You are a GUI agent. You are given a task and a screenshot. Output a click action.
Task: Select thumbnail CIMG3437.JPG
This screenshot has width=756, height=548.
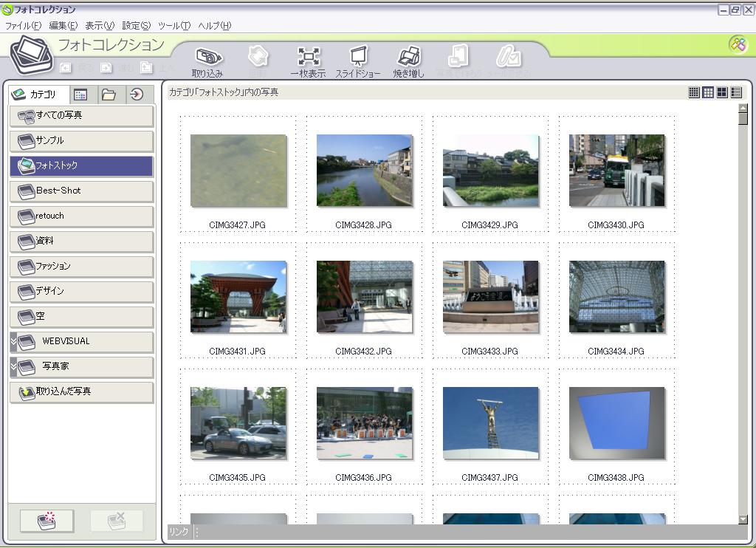(x=491, y=423)
